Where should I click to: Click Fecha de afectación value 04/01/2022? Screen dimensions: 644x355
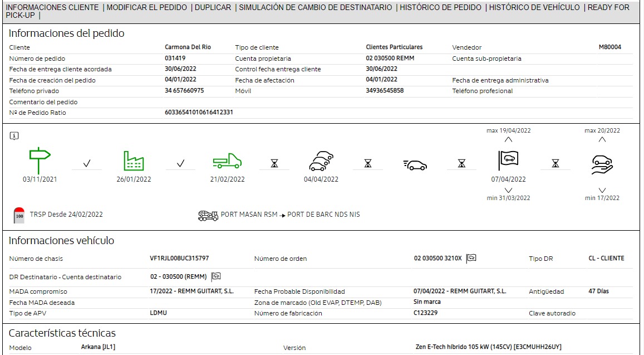tap(381, 79)
